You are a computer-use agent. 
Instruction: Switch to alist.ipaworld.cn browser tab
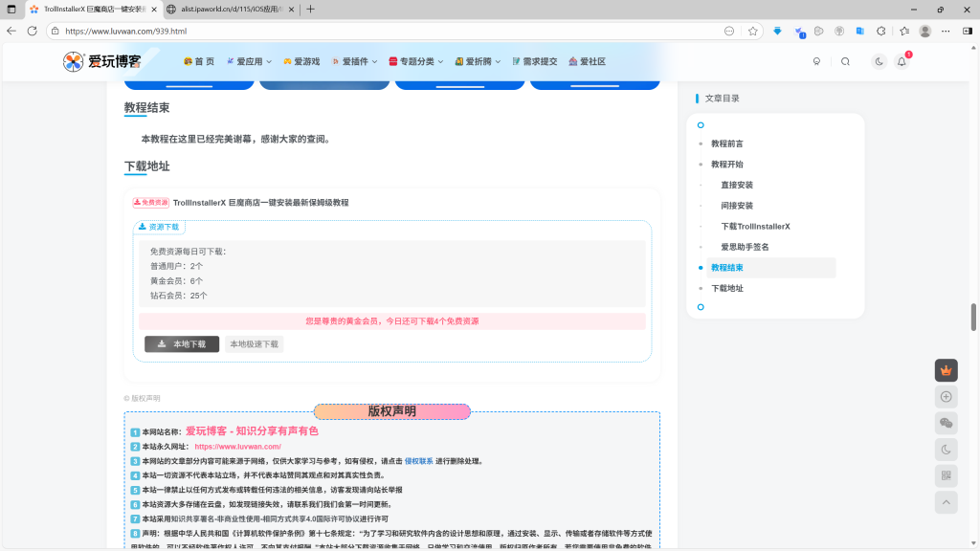232,10
